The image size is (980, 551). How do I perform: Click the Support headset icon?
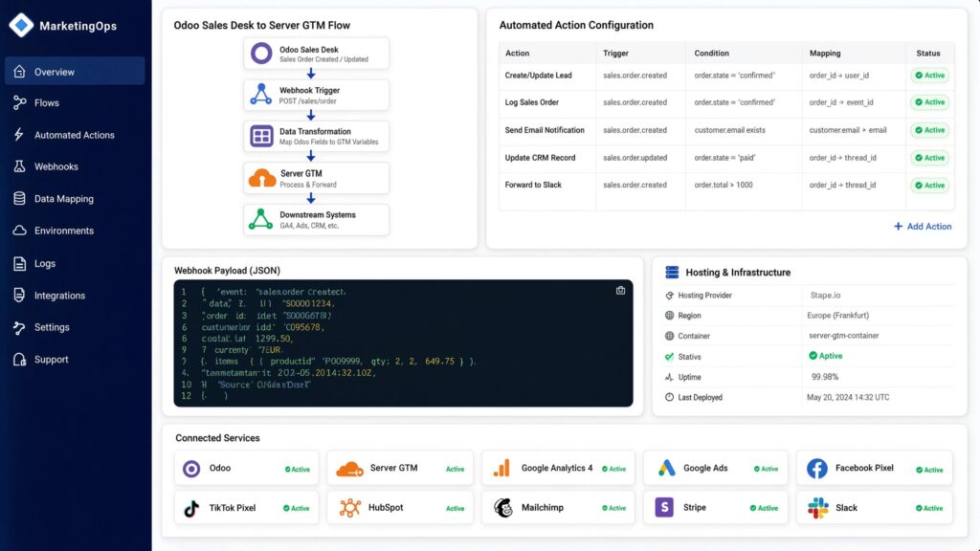click(20, 360)
